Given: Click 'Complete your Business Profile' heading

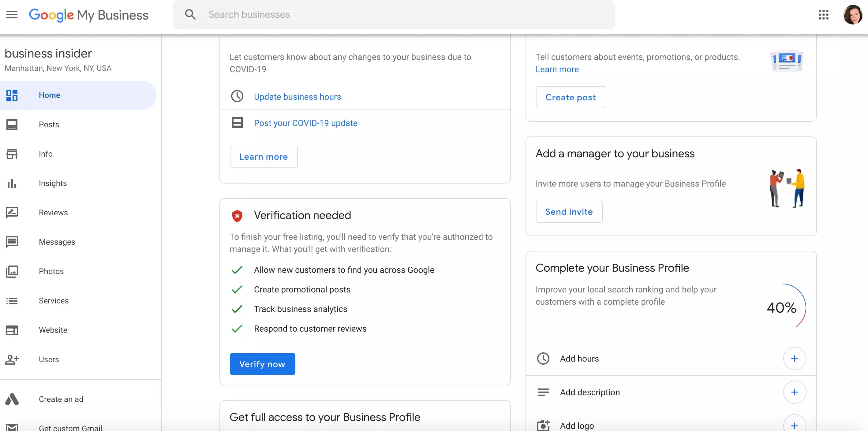Looking at the screenshot, I should click(x=612, y=268).
